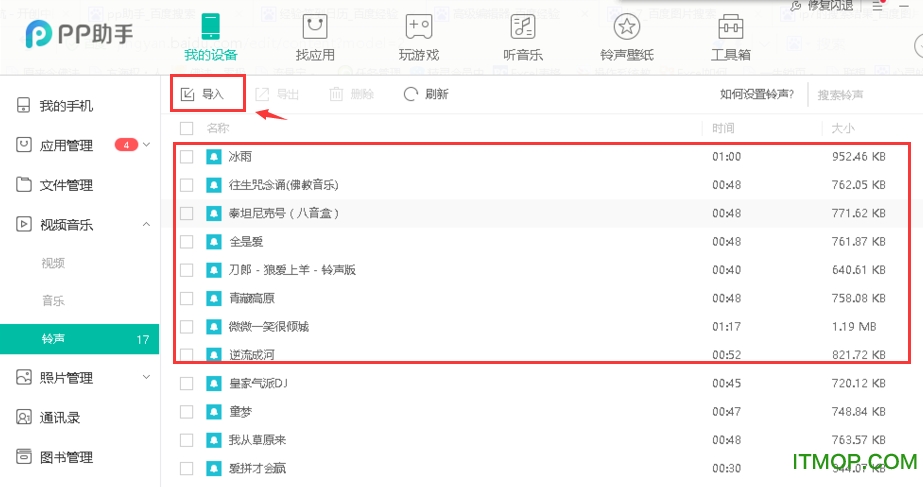The height and width of the screenshot is (487, 923).
Task: Open the hamburger menu in title bar
Action: coord(877,6)
